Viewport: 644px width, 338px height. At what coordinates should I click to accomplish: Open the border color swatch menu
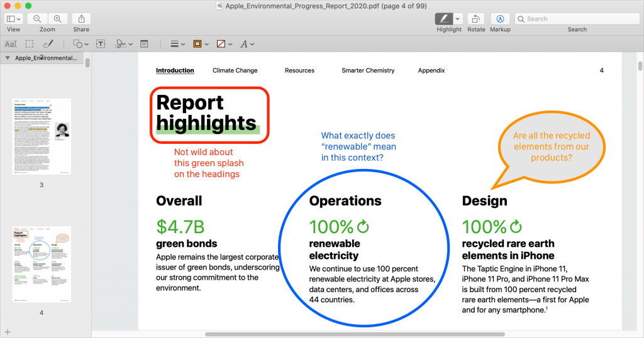tap(201, 44)
